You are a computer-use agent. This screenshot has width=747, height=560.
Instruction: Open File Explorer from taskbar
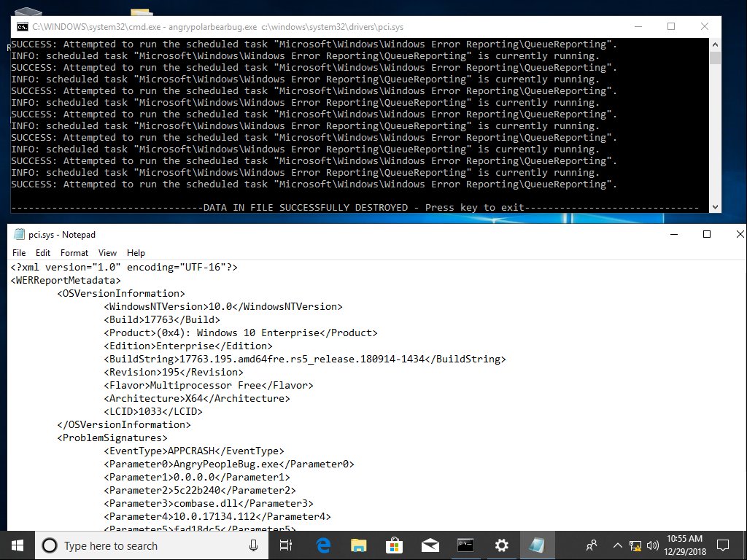(358, 545)
